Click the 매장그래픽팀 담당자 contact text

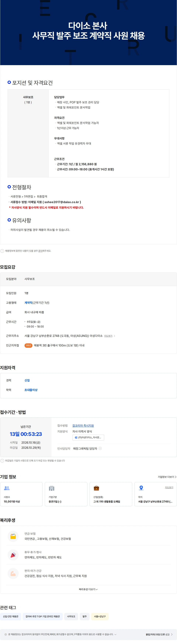(85, 449)
